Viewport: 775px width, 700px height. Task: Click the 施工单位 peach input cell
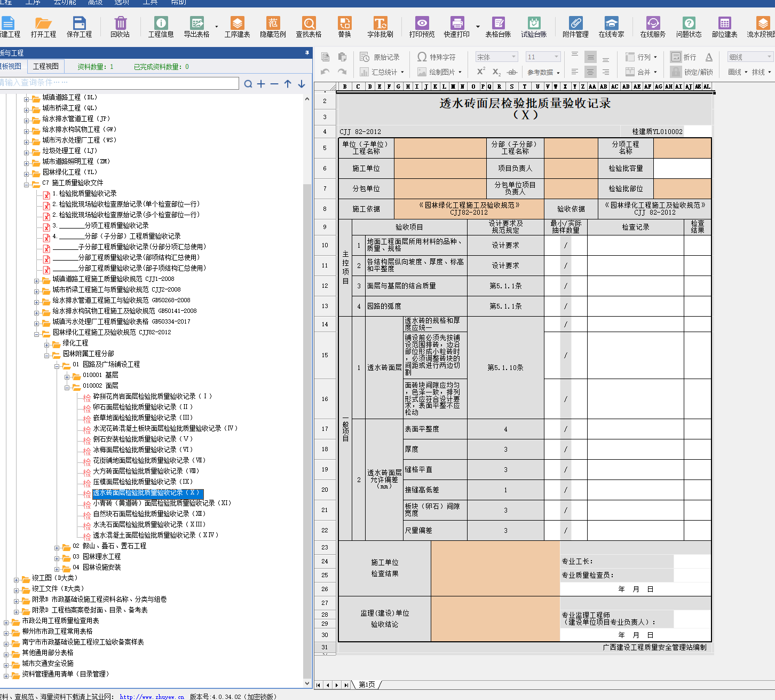click(440, 168)
